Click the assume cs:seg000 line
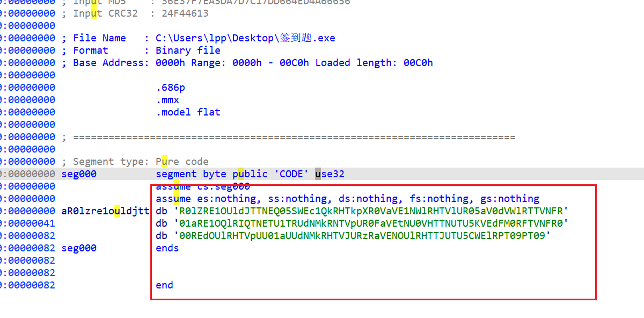 coord(203,186)
